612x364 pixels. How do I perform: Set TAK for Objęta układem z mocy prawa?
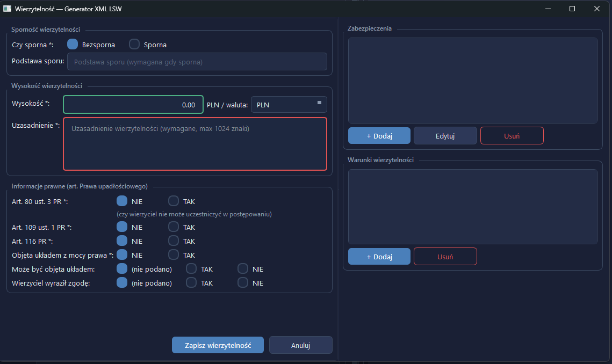coord(174,255)
